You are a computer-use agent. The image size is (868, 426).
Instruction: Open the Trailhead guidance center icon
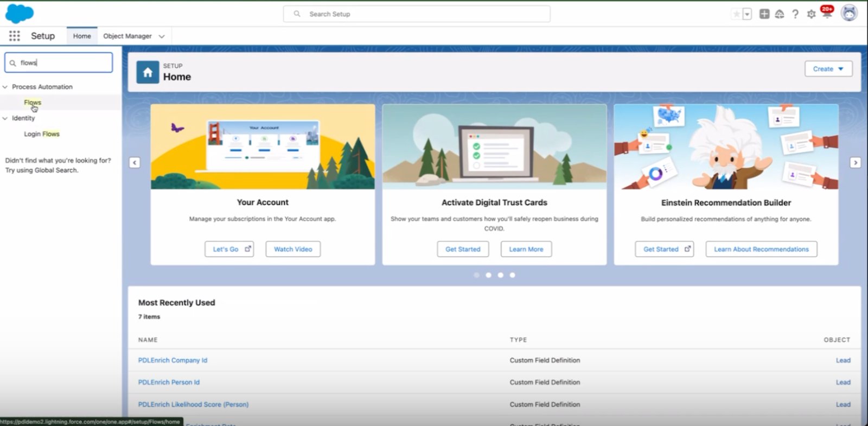tap(780, 14)
